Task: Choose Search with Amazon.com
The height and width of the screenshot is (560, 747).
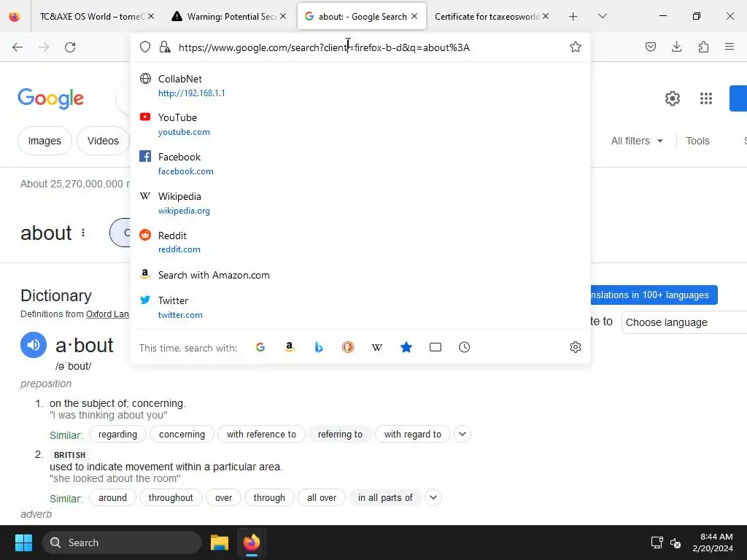Action: coord(360,275)
